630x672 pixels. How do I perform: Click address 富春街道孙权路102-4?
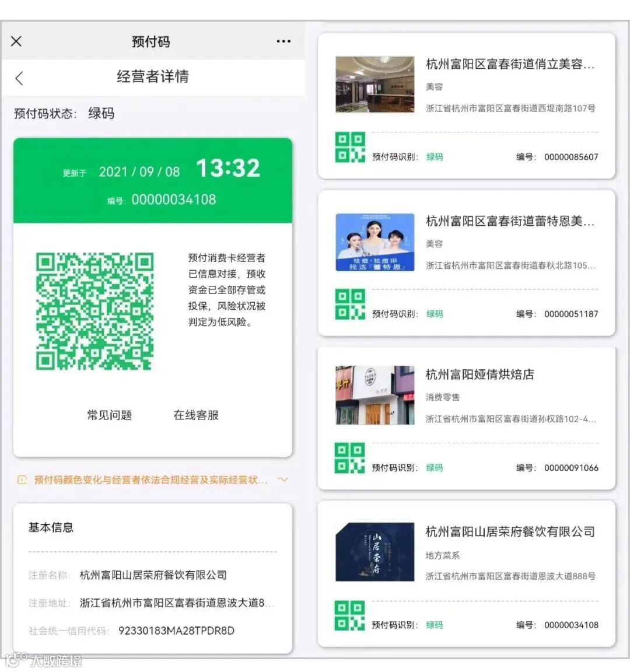[x=510, y=419]
